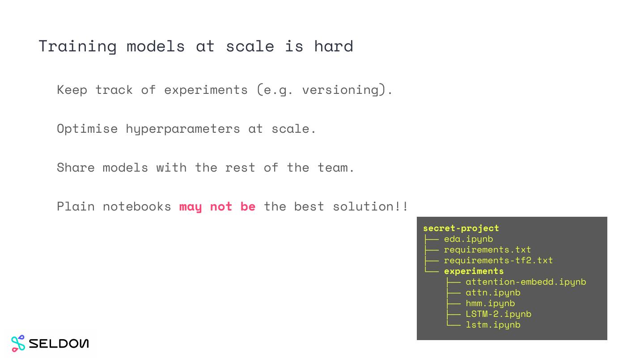This screenshot has height=362, width=644.
Task: Select hmm.ipynb in experiments
Action: coord(490,303)
